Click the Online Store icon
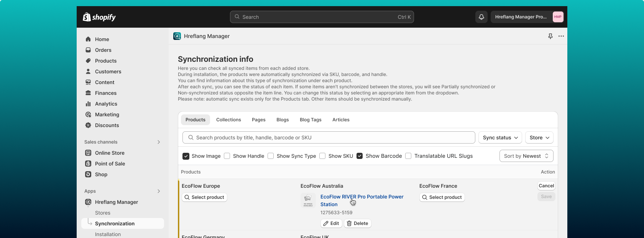The height and width of the screenshot is (238, 644). [x=88, y=153]
